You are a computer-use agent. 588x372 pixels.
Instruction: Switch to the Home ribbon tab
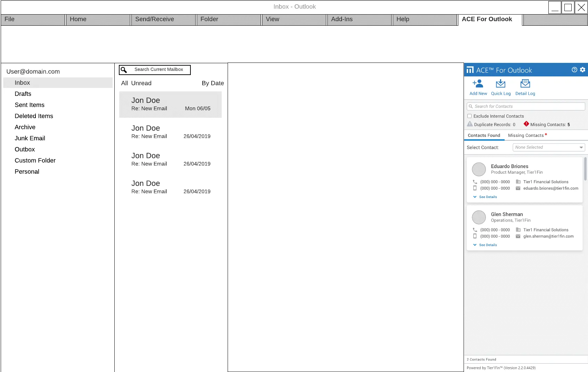(x=98, y=19)
